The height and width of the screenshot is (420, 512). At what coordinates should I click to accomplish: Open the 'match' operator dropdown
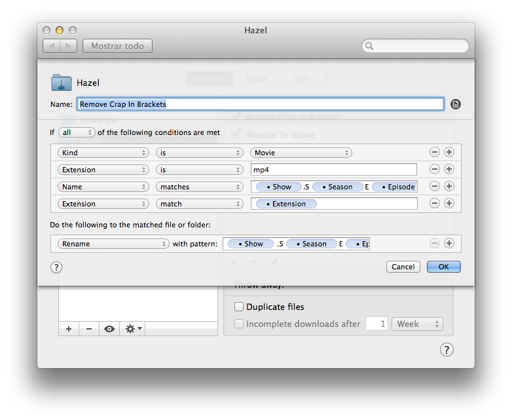click(x=200, y=204)
